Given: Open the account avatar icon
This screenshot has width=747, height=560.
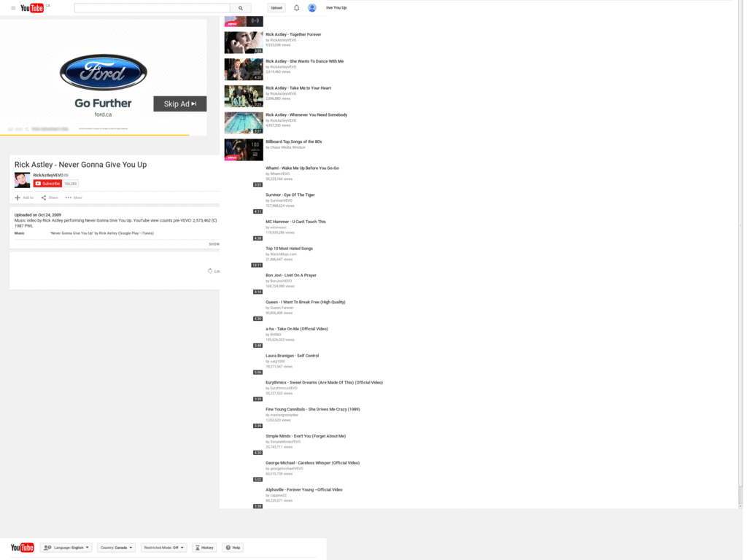Looking at the screenshot, I should [x=312, y=7].
